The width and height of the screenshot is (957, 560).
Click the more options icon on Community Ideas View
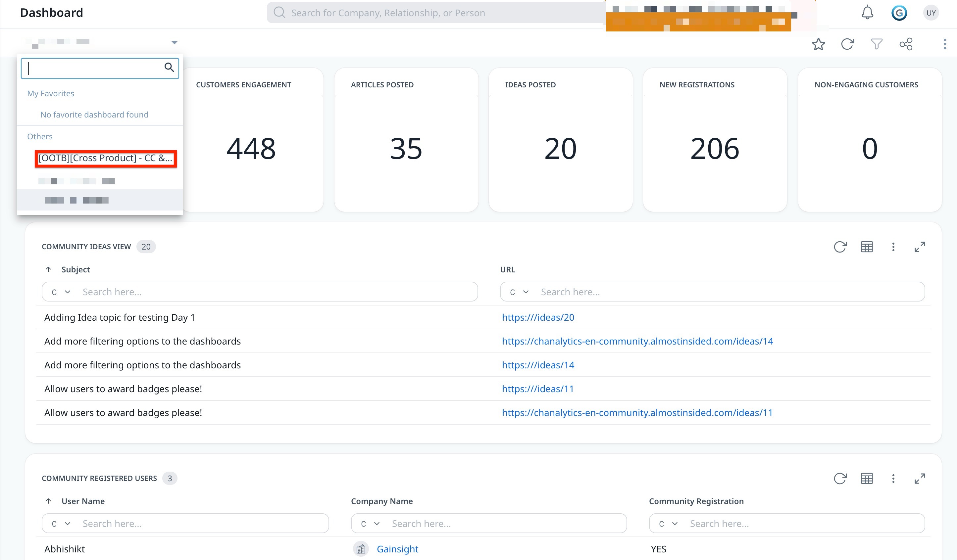(893, 247)
